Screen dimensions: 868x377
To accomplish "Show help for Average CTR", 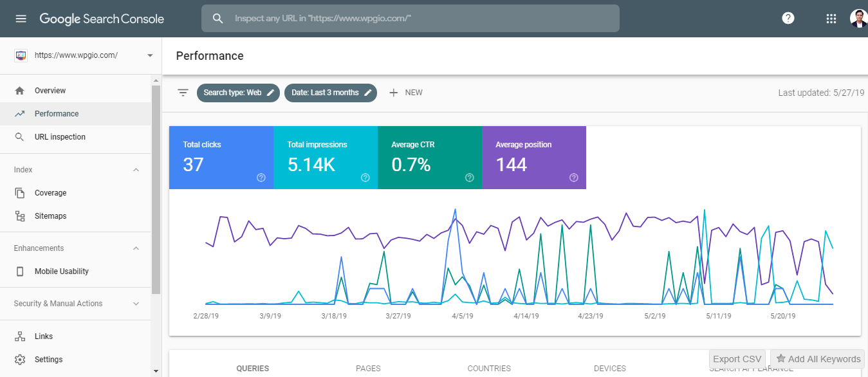I will click(470, 178).
